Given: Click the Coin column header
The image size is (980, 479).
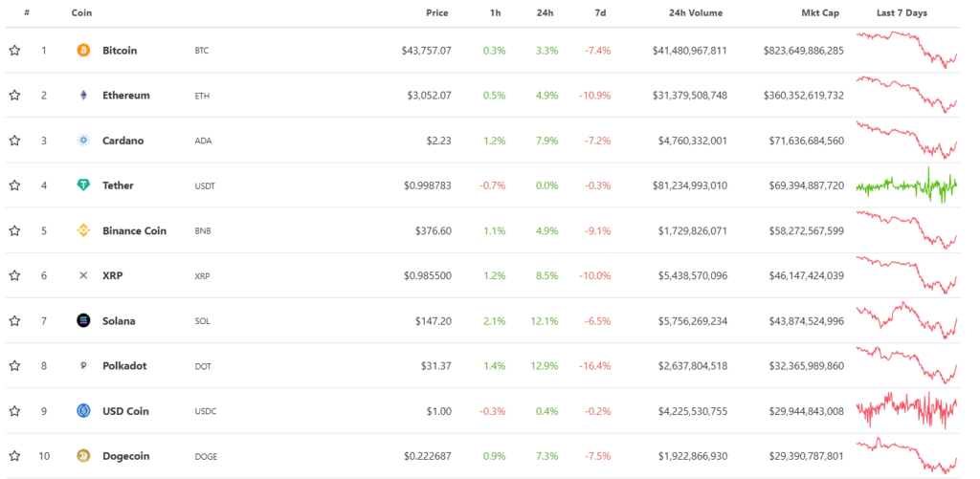Looking at the screenshot, I should click(x=81, y=13).
